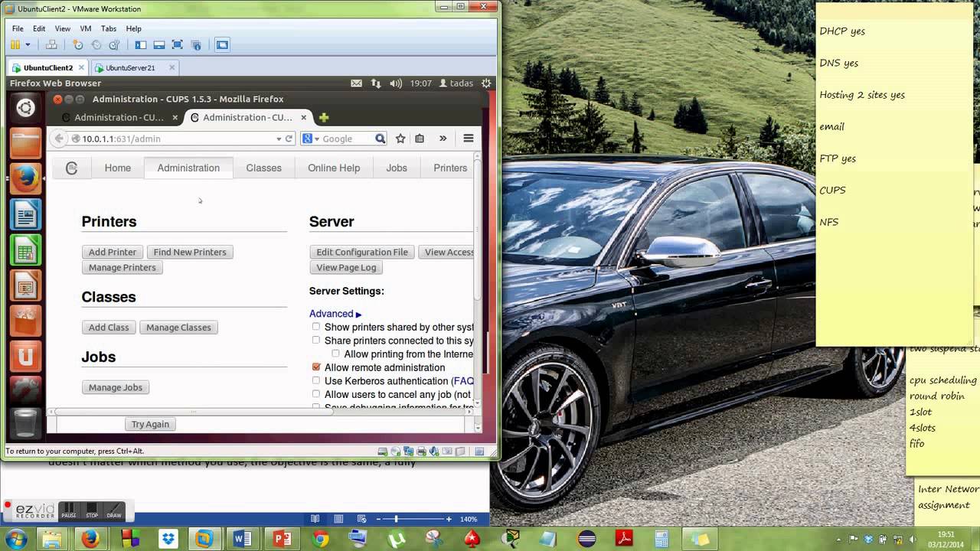Viewport: 980px width, 551px height.
Task: Open Chrome from Windows taskbar
Action: [321, 539]
